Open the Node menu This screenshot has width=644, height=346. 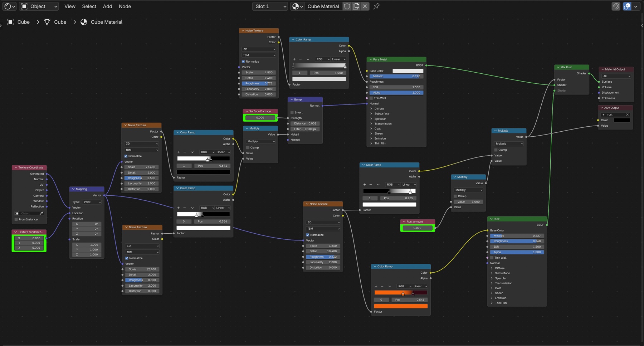[125, 6]
